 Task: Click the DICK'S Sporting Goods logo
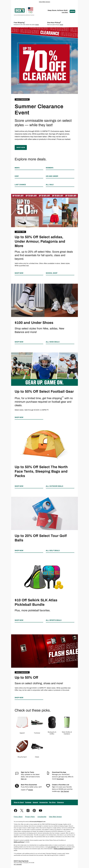[19, 10]
